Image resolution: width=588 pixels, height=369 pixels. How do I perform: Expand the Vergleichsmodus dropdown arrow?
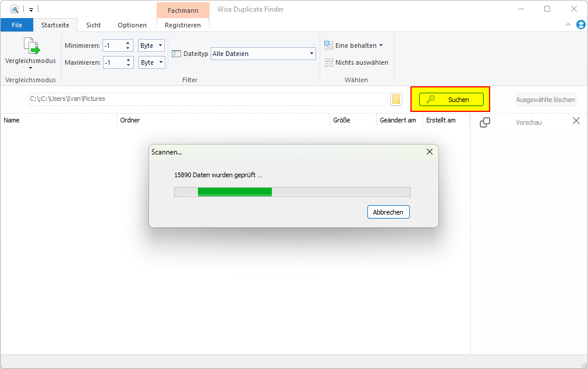[31, 68]
